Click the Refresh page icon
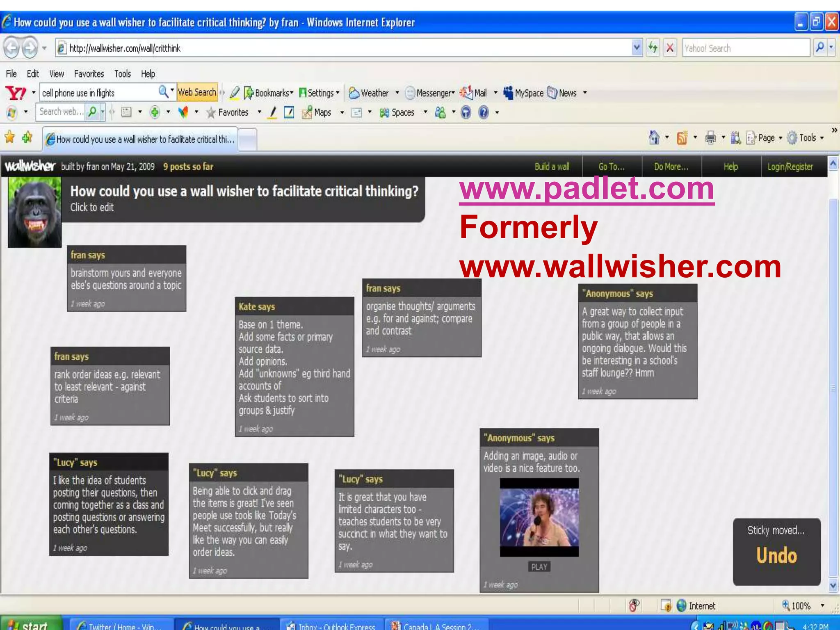The width and height of the screenshot is (840, 630). click(x=653, y=48)
